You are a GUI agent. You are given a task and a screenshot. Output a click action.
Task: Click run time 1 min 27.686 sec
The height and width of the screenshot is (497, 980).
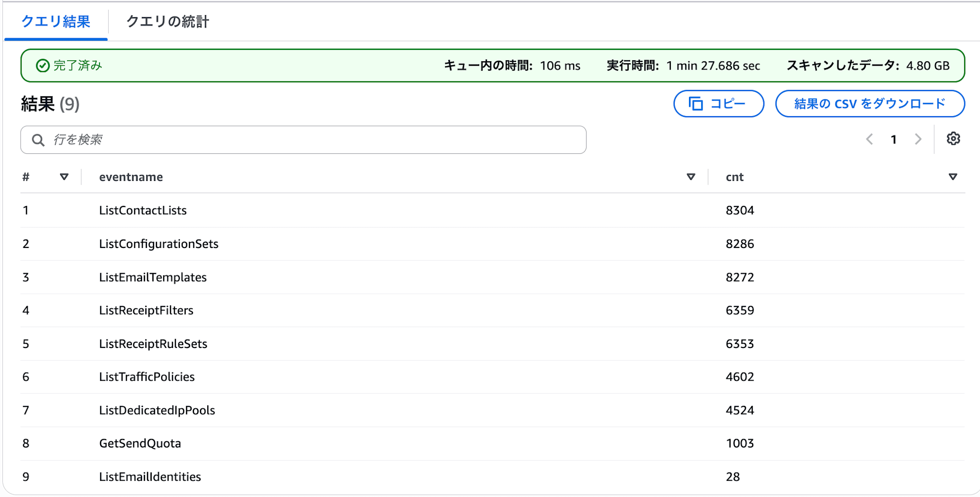713,66
